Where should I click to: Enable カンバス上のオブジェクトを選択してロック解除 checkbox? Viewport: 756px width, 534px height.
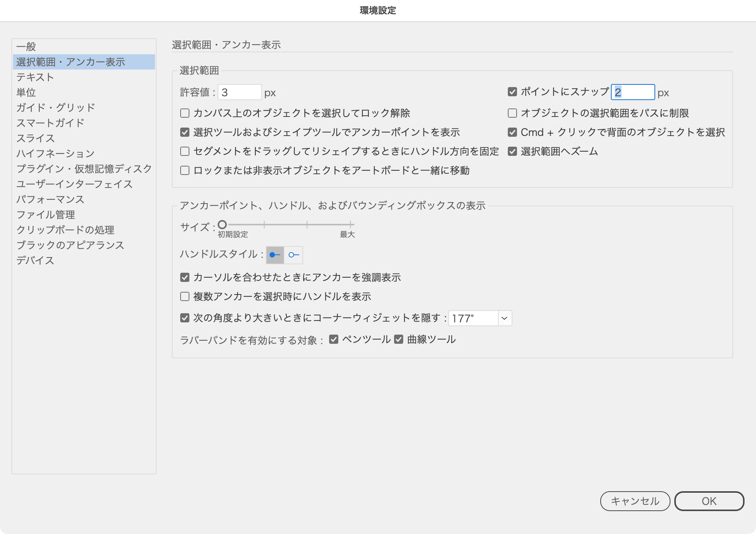click(185, 113)
